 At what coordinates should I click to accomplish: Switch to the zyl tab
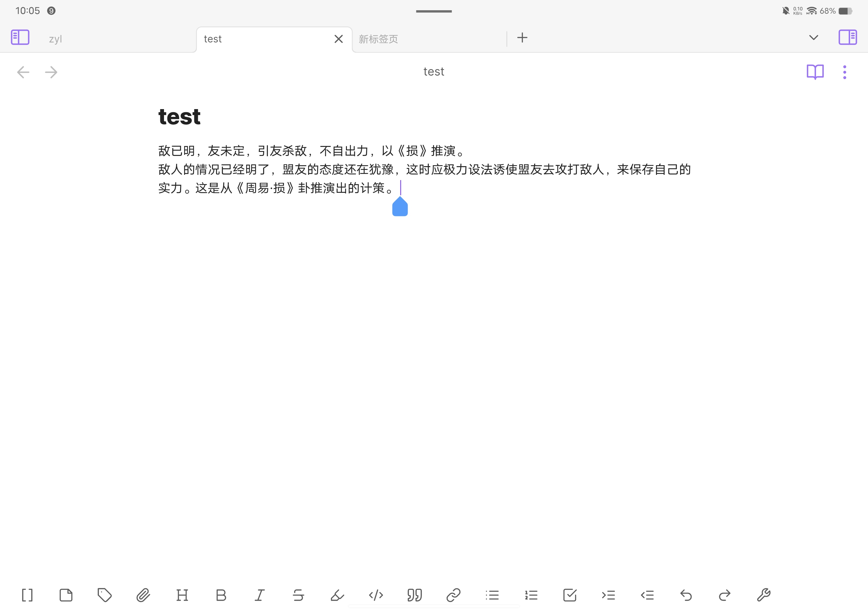coord(55,38)
